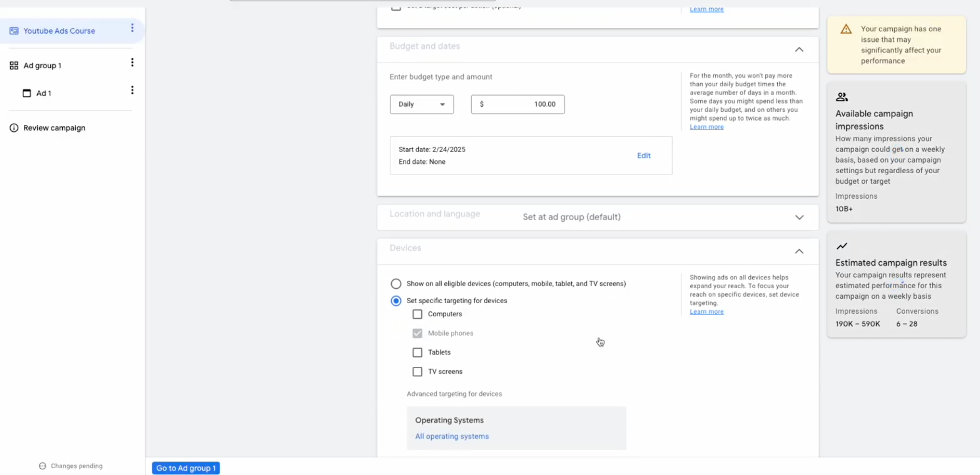This screenshot has height=475, width=980.
Task: Collapse the Devices section chevron
Action: coord(799,251)
